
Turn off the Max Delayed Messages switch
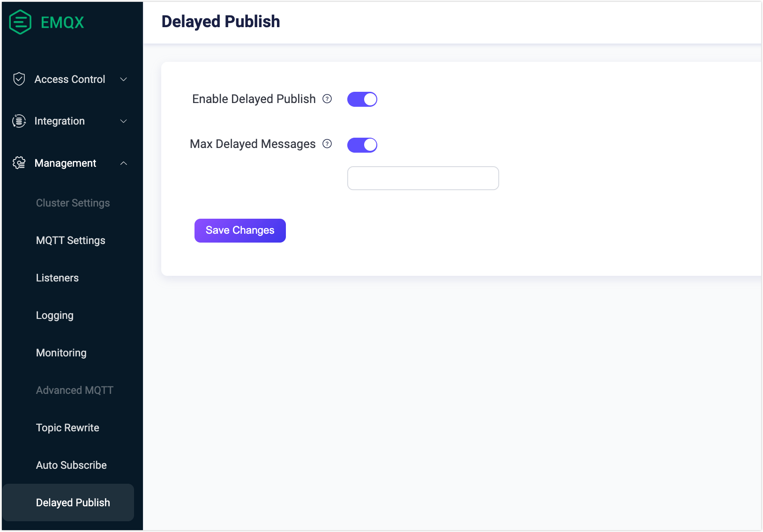click(362, 145)
